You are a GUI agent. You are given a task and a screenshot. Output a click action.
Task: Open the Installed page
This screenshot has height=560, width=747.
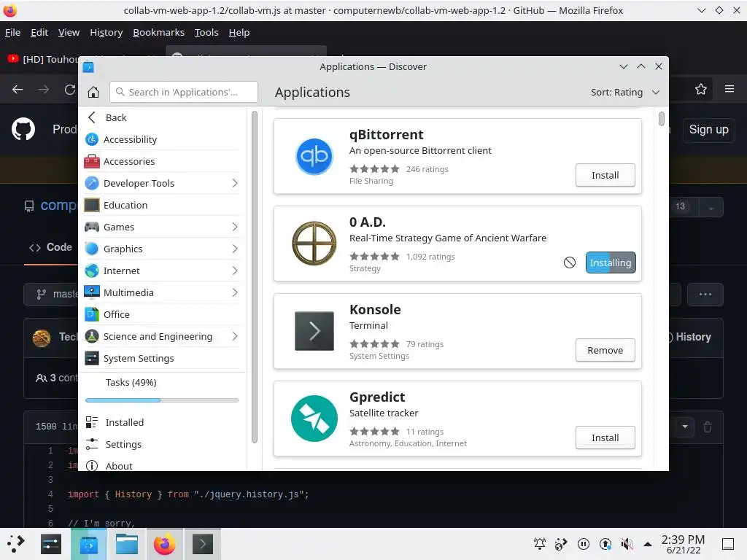pyautogui.click(x=162, y=422)
